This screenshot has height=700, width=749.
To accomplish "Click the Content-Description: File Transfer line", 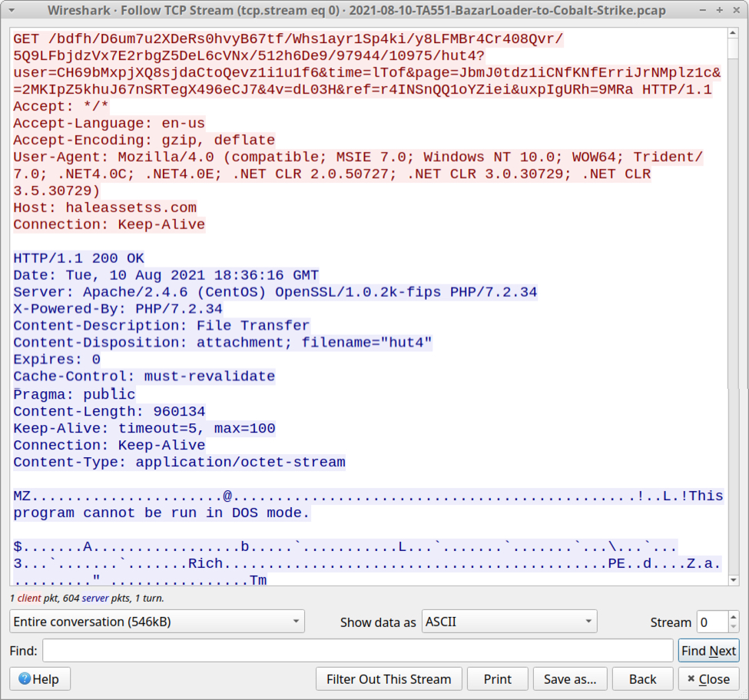I will click(162, 325).
